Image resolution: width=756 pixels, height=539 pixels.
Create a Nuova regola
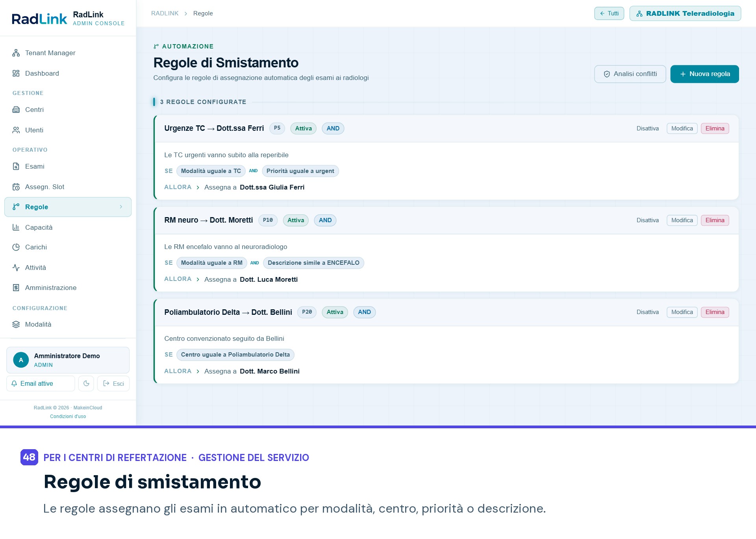pyautogui.click(x=704, y=74)
